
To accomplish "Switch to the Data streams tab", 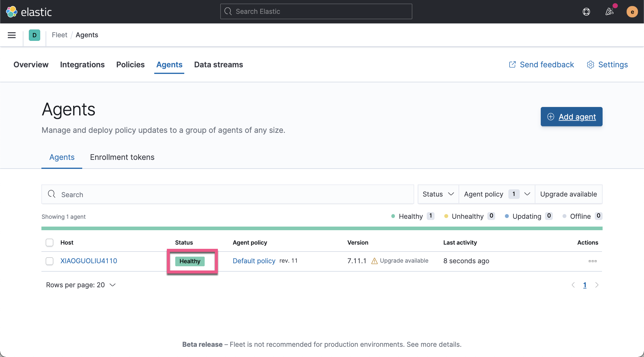I will tap(218, 64).
